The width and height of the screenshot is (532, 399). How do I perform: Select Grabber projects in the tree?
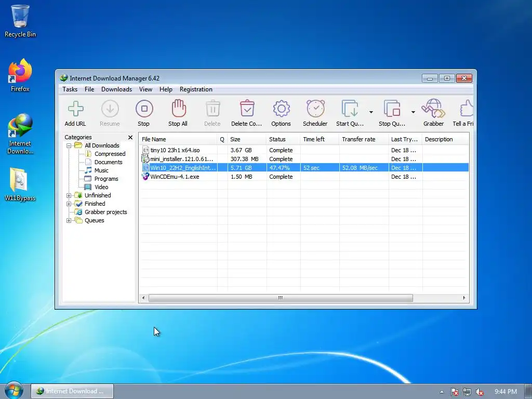point(105,212)
